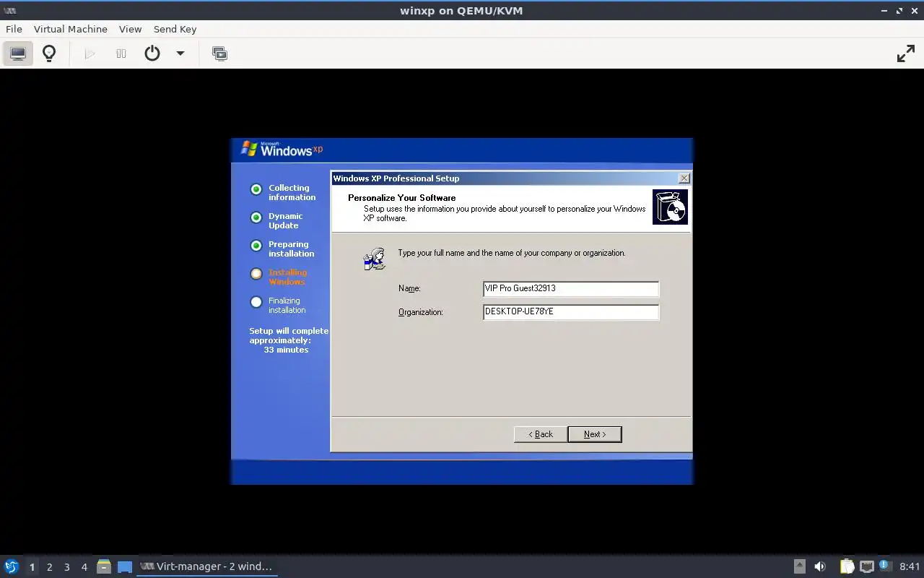Power on the virtual machine
This screenshot has width=924, height=578.
(90, 53)
